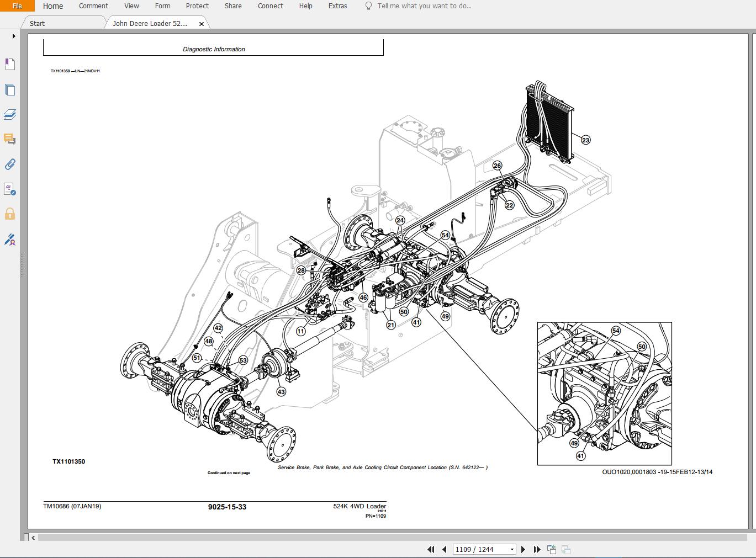Click the PN=1109 footer text
The width and height of the screenshot is (756, 558).
(x=376, y=516)
